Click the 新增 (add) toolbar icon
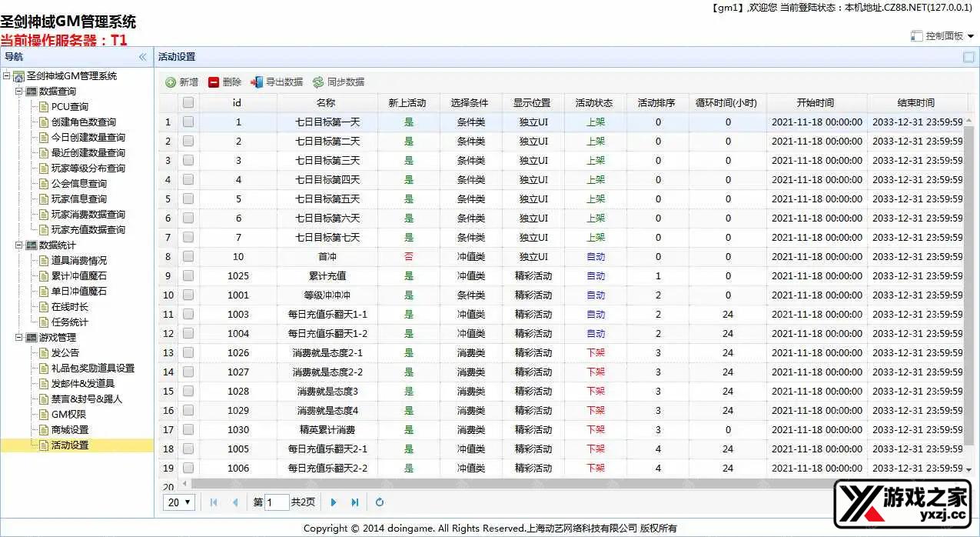Viewport: 980px width, 537px height. (171, 82)
